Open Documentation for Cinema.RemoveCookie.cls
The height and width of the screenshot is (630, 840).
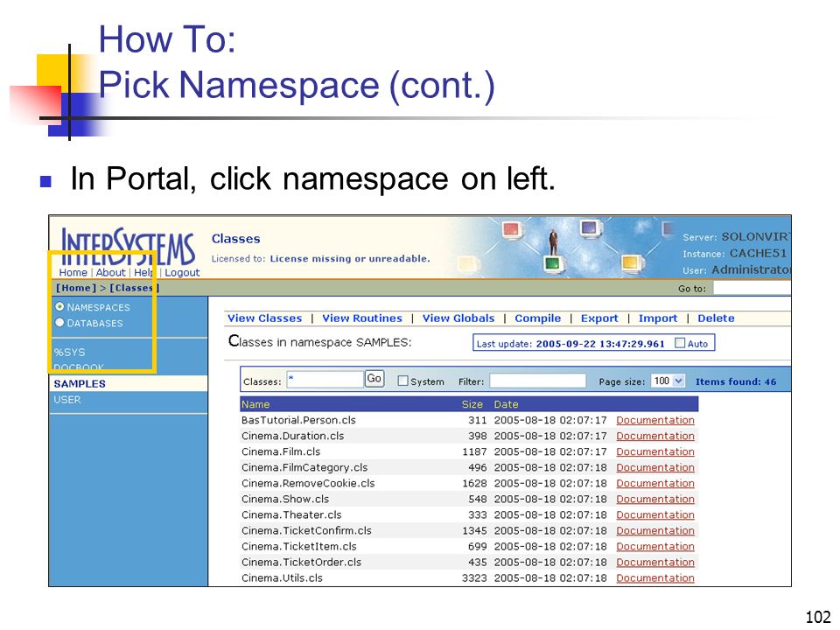(655, 483)
